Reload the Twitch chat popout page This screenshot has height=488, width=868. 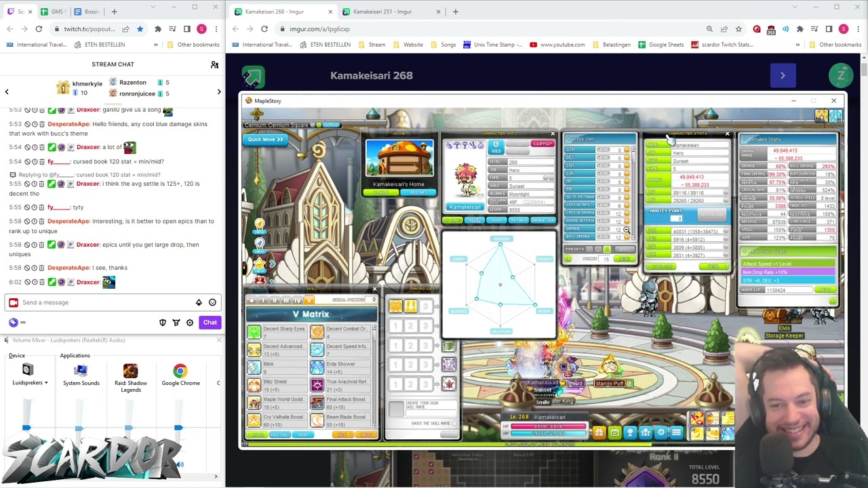[x=39, y=29]
